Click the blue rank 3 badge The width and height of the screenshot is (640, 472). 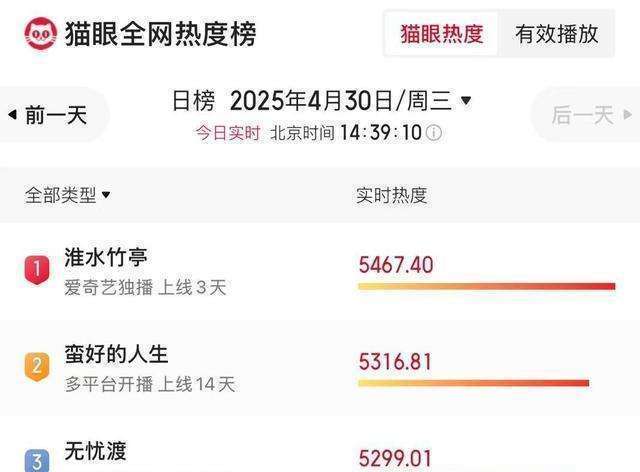[37, 461]
